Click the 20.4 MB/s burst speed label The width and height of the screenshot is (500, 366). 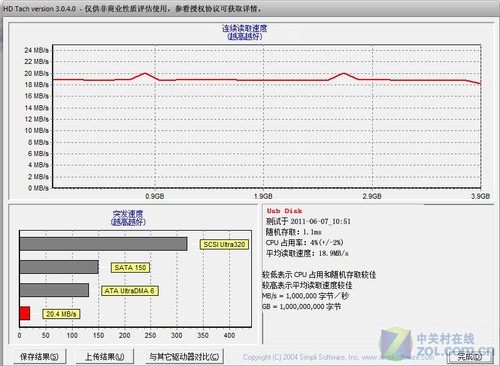click(x=61, y=314)
